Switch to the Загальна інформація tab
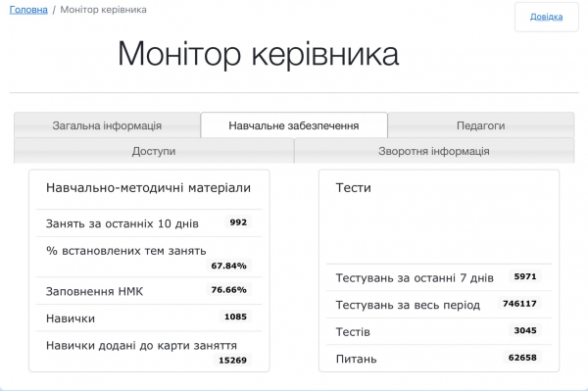 click(107, 125)
